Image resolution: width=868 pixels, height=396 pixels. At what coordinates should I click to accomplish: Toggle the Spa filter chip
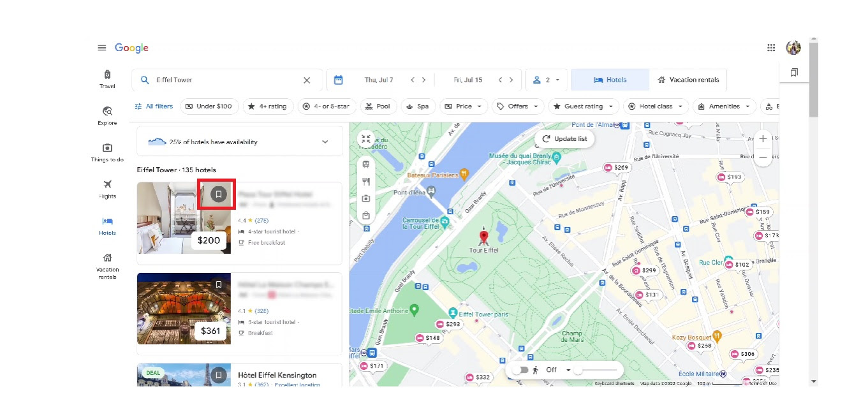click(418, 106)
